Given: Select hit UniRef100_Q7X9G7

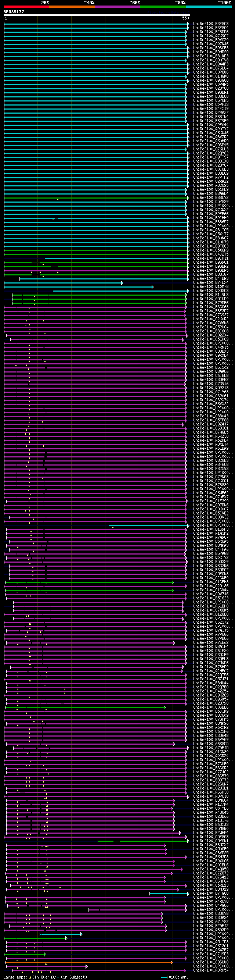Looking at the screenshot, I should point(211,36).
